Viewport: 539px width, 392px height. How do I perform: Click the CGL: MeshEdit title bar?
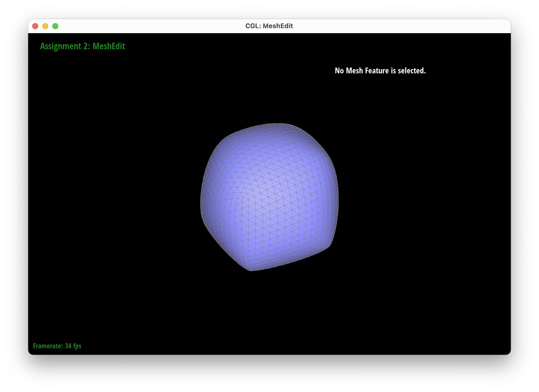point(269,26)
